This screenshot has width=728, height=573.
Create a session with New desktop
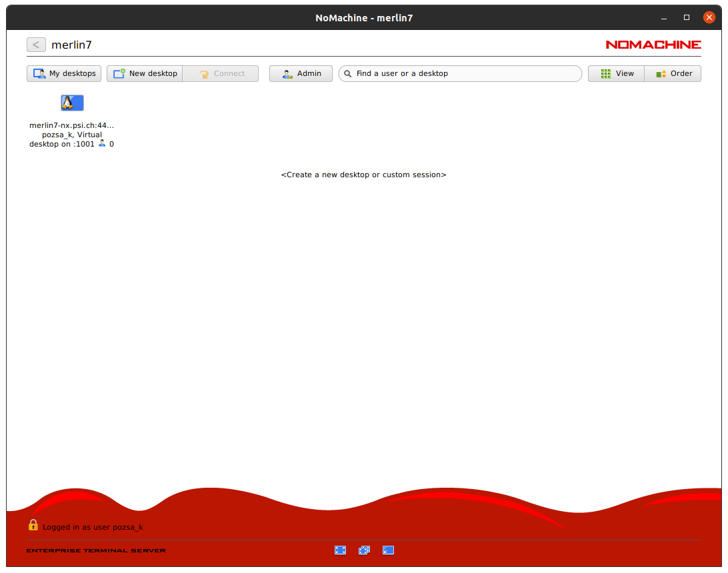click(145, 73)
